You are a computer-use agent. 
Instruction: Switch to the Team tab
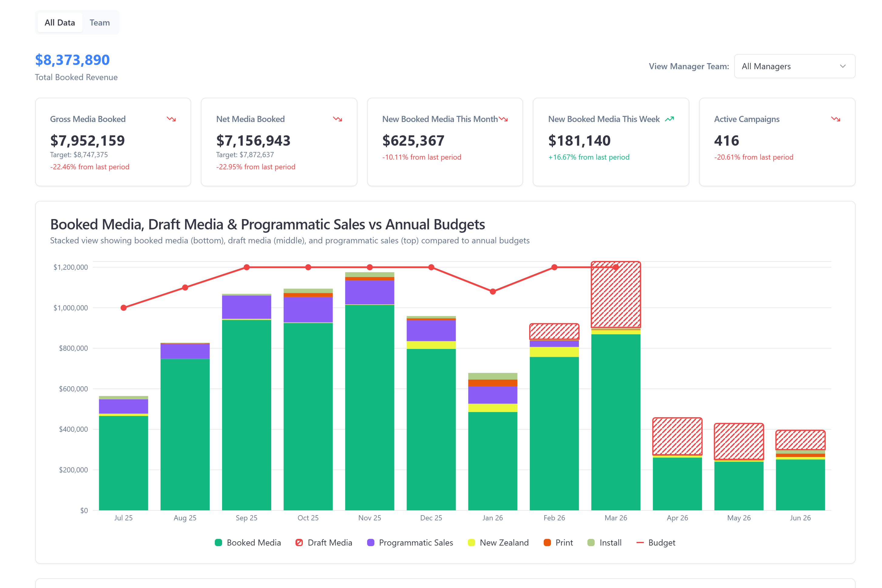(x=100, y=22)
